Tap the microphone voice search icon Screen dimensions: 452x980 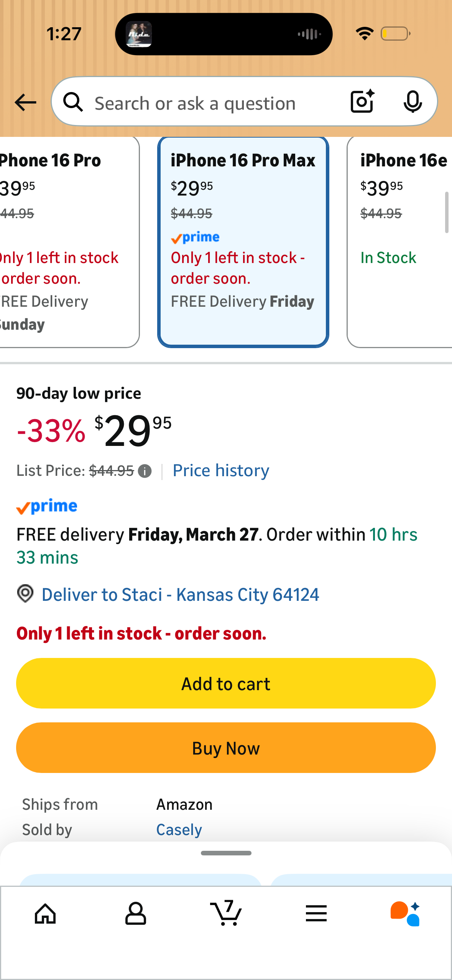pos(413,102)
